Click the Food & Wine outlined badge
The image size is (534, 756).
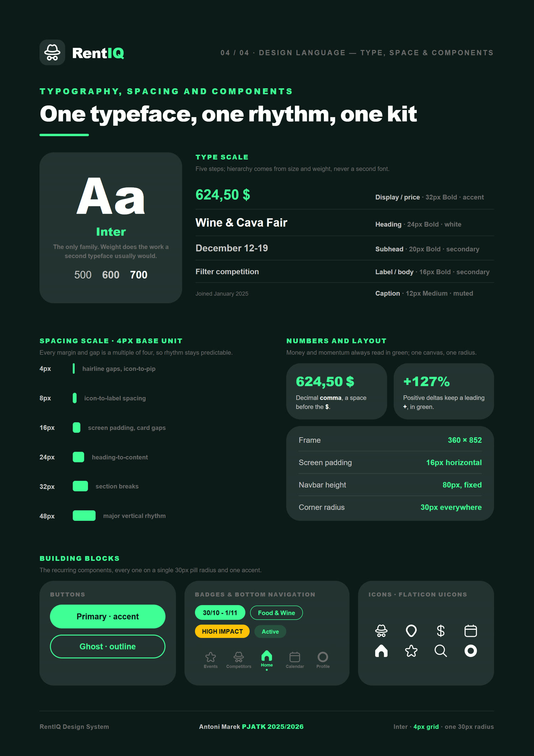(x=276, y=612)
